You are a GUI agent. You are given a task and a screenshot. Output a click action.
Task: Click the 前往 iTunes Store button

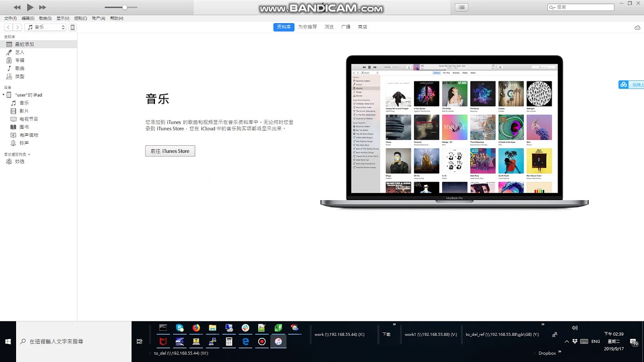pyautogui.click(x=170, y=151)
